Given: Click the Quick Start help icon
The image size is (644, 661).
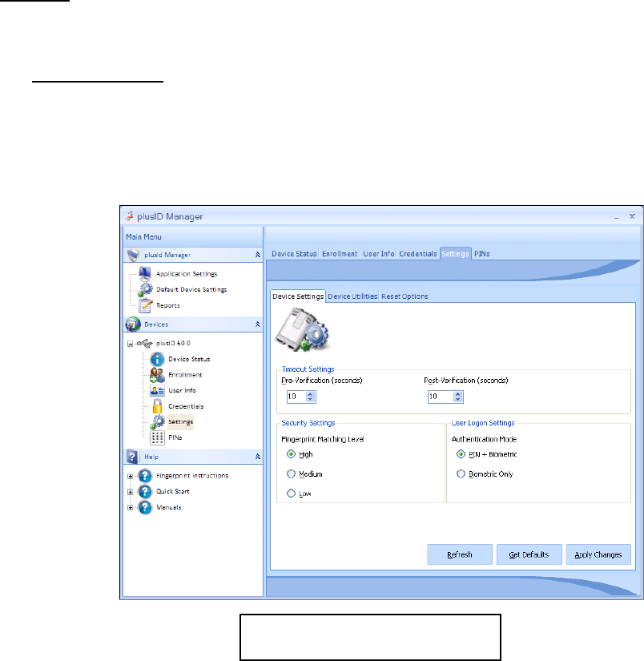Looking at the screenshot, I should tap(145, 491).
